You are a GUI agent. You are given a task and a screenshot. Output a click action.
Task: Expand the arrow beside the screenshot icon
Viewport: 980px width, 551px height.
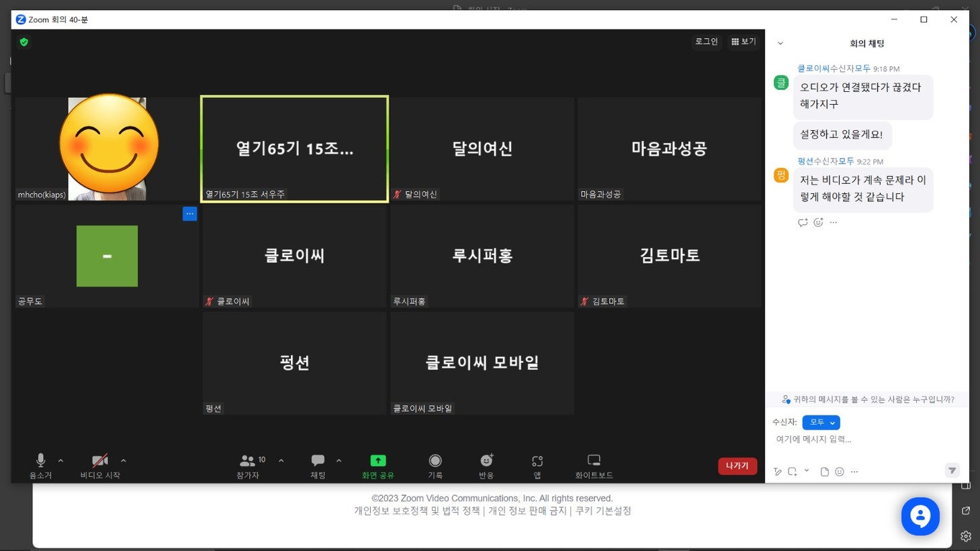(807, 471)
